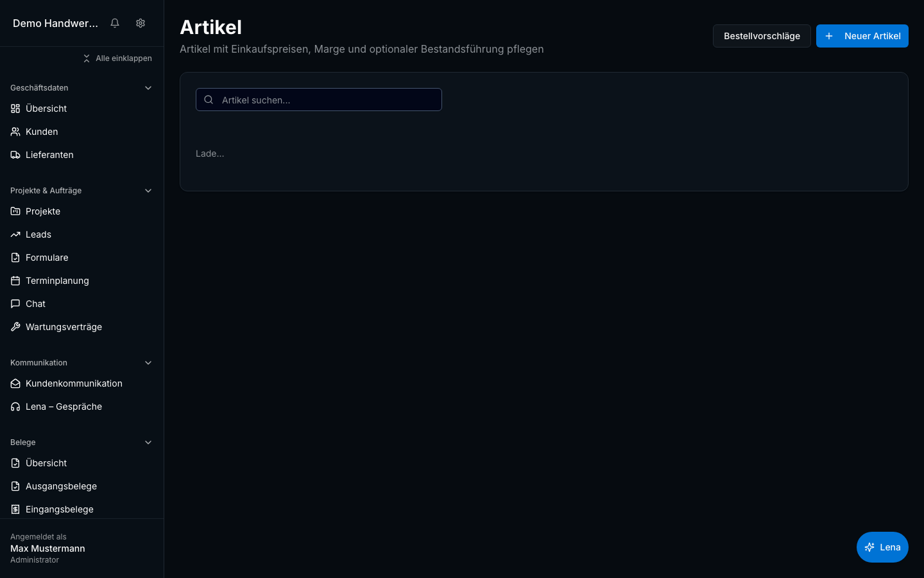Click the Ausgangsbelege document icon
Image resolution: width=924 pixels, height=578 pixels.
pyautogui.click(x=15, y=486)
